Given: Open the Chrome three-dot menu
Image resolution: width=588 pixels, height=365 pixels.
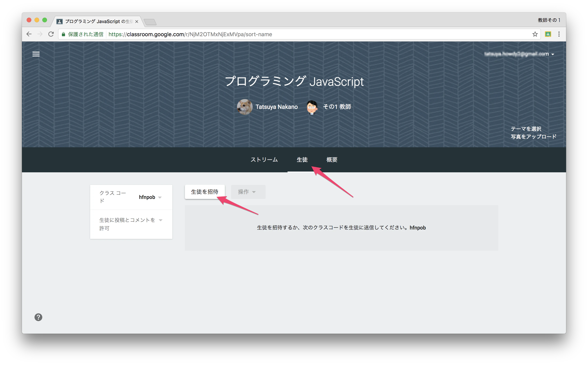Looking at the screenshot, I should pos(559,34).
